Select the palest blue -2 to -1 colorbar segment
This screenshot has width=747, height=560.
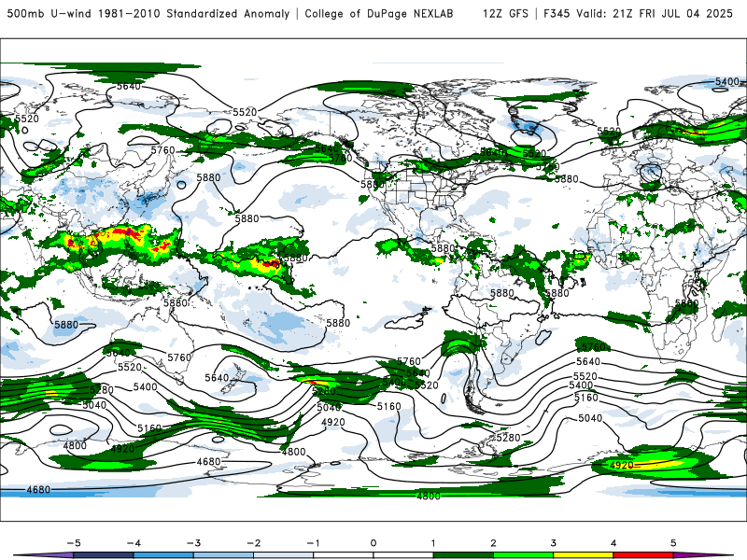click(x=284, y=555)
